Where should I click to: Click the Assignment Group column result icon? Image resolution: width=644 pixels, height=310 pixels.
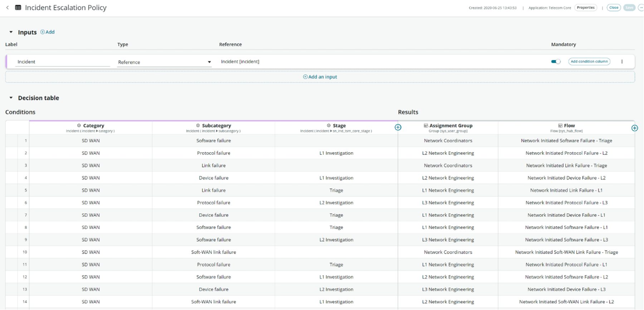[426, 126]
